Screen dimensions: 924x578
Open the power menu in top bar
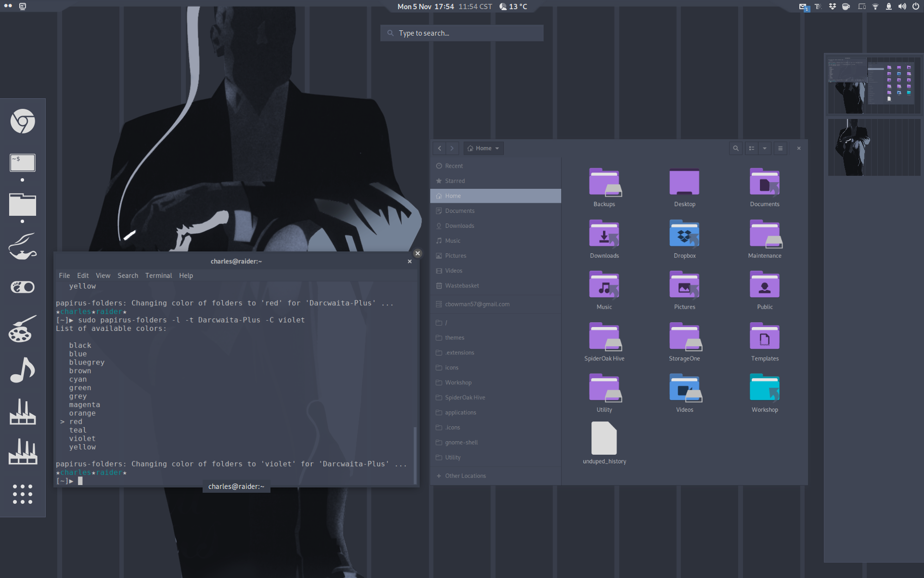(x=915, y=6)
